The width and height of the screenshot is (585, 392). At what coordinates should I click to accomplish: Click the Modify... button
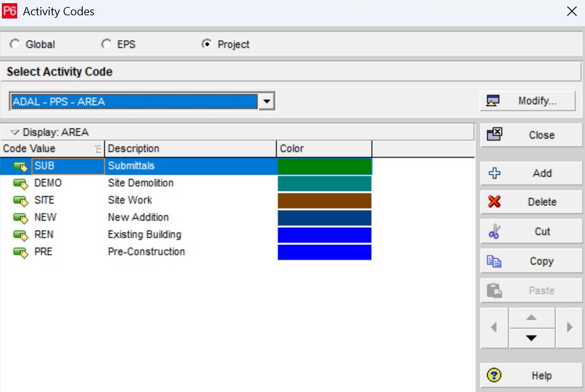pyautogui.click(x=528, y=101)
